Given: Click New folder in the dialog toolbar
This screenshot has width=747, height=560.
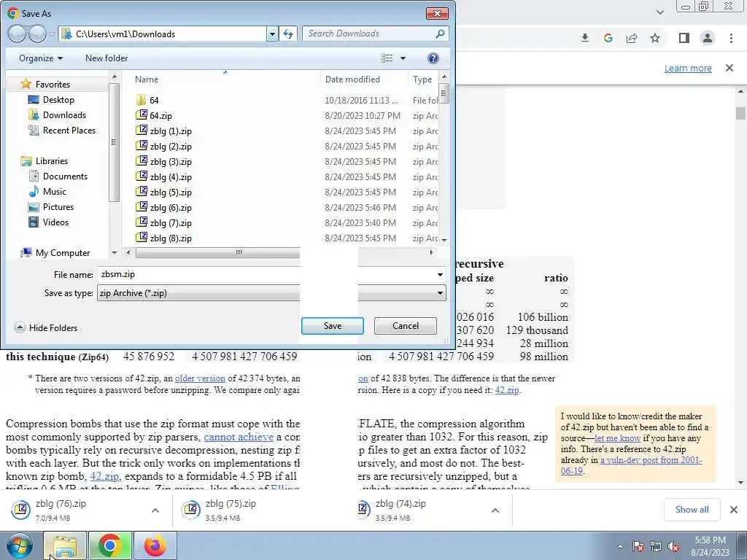Looking at the screenshot, I should point(107,58).
